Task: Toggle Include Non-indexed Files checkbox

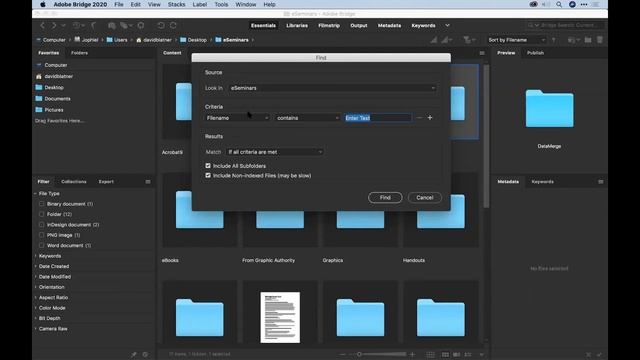Action: [208, 176]
